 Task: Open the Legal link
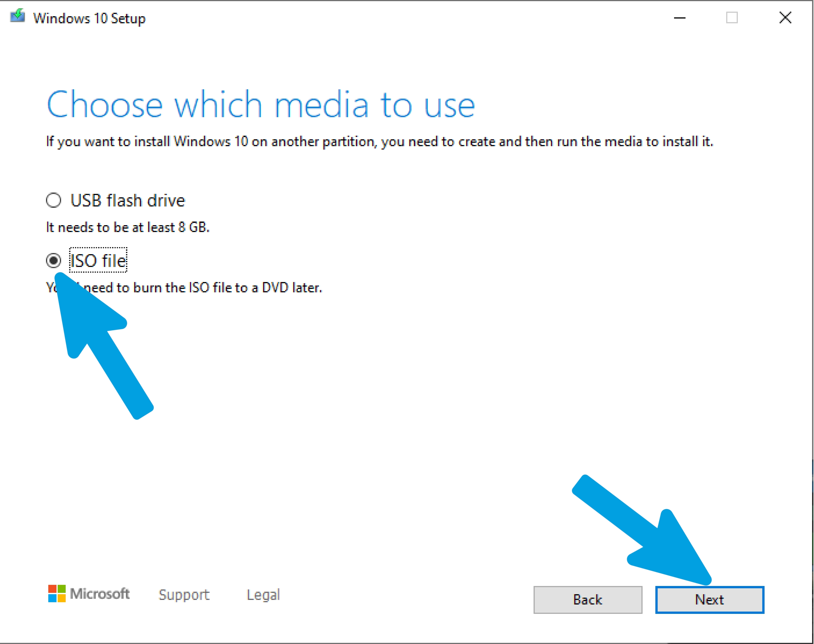point(263,595)
